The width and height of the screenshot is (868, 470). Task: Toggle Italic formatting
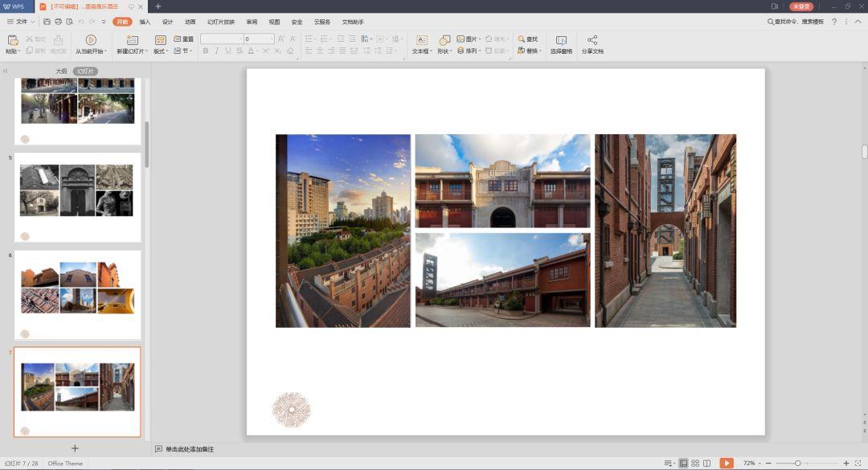(216, 51)
